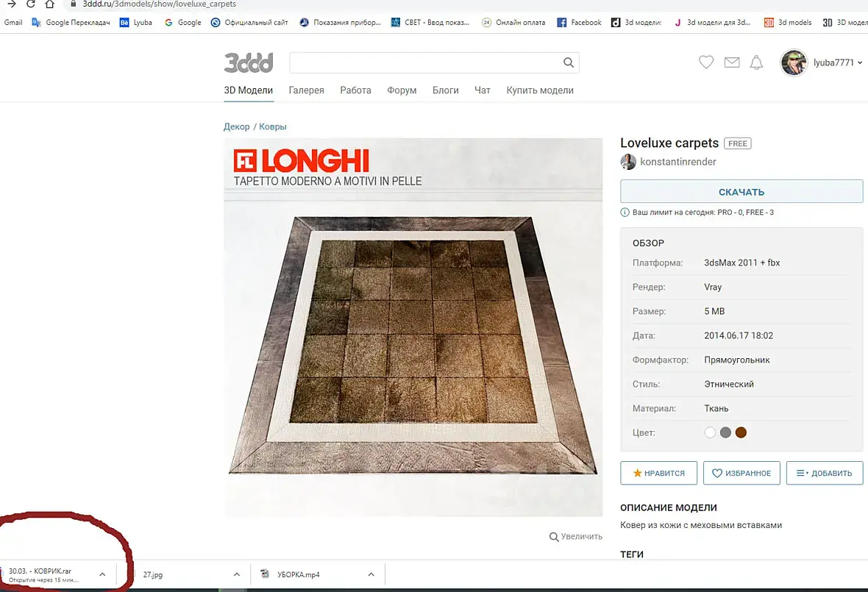Click the browser forward arrow
Image resolution: width=868 pixels, height=592 pixels.
[12, 4]
